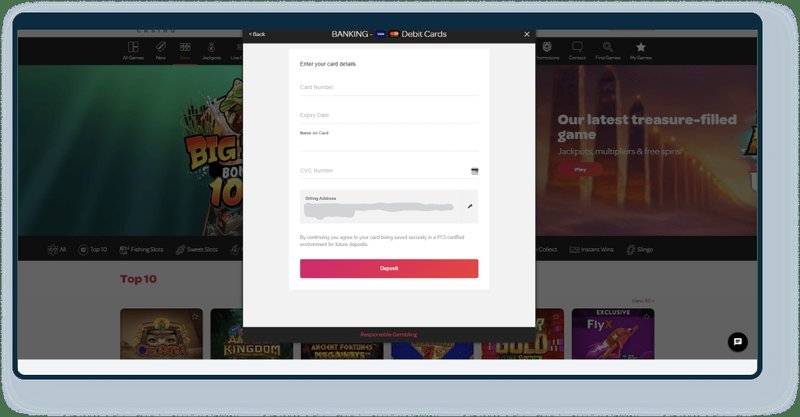800x417 pixels.
Task: Open the Slots nav icon
Action: (185, 51)
